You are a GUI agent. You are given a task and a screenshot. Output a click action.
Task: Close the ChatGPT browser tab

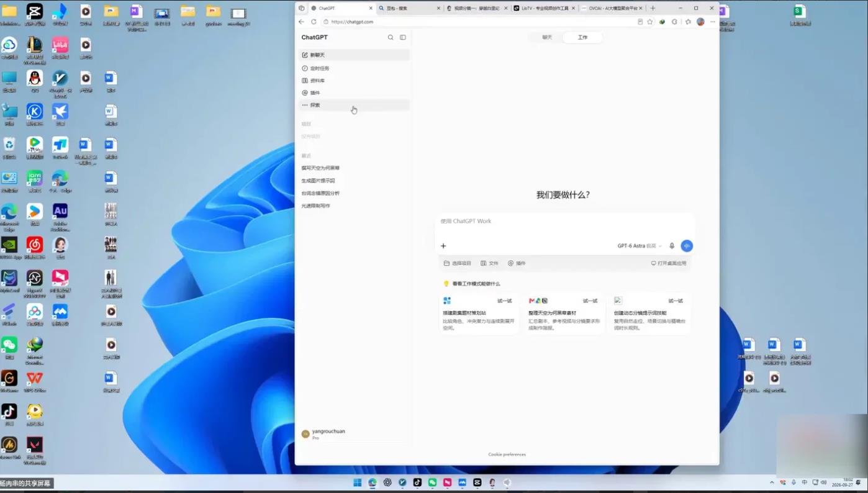(x=371, y=8)
